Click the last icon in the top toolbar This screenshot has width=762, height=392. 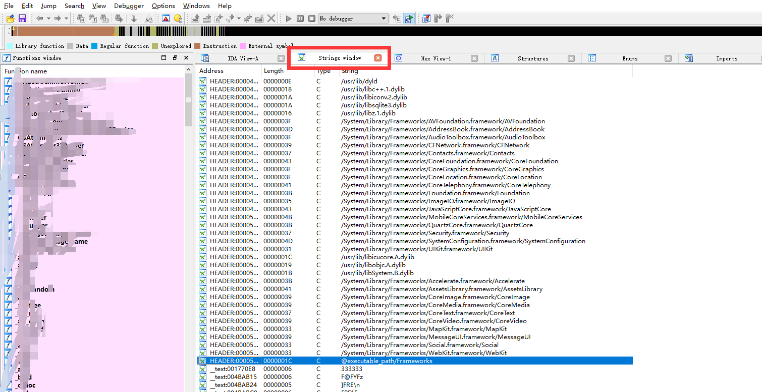pos(450,18)
